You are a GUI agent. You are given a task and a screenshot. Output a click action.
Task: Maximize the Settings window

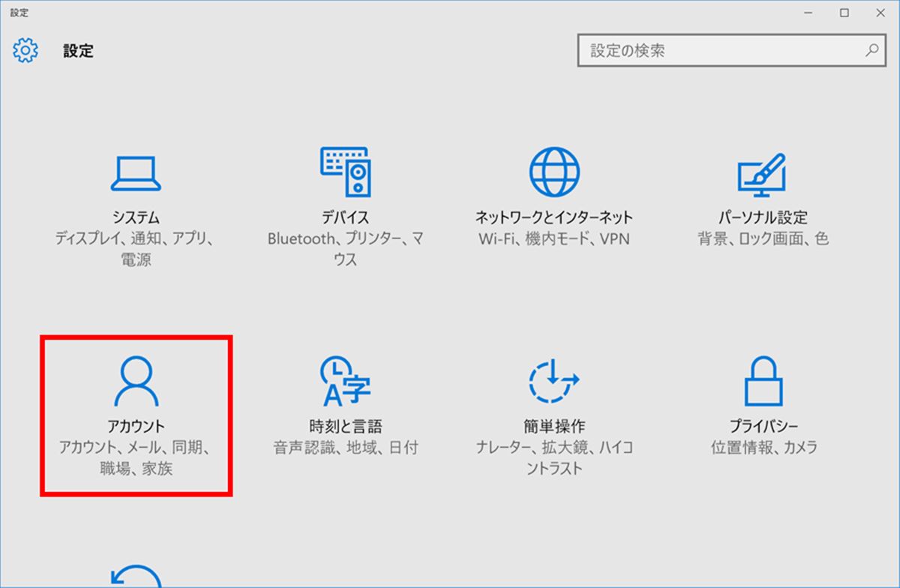(844, 13)
